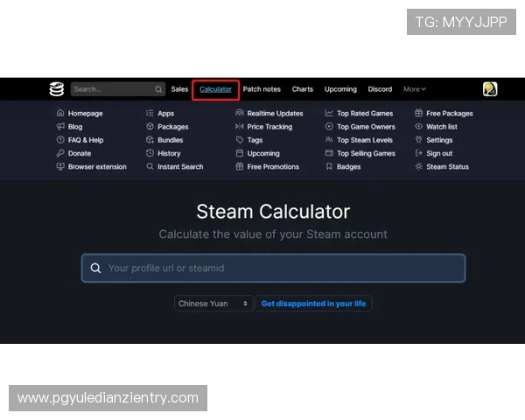The width and height of the screenshot is (525, 420).
Task: Open the Free Packages link
Action: coord(450,113)
